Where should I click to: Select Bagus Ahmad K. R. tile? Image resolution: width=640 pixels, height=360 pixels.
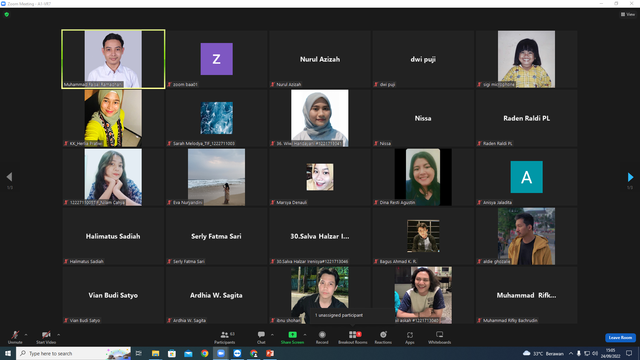[x=423, y=236]
